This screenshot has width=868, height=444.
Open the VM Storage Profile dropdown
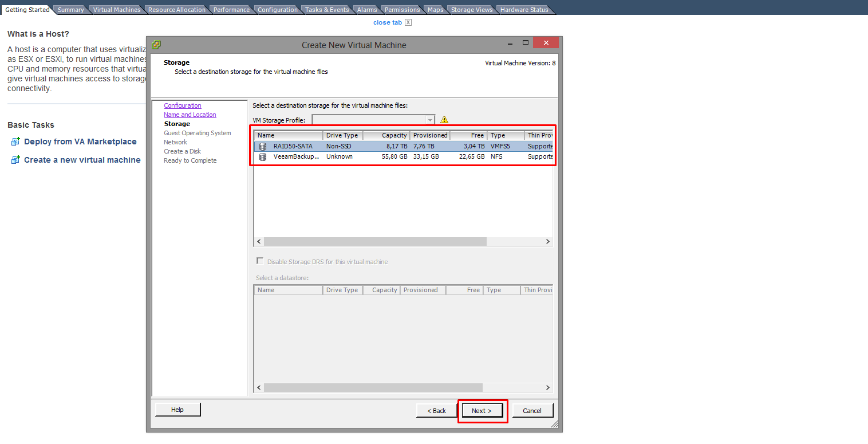[430, 120]
